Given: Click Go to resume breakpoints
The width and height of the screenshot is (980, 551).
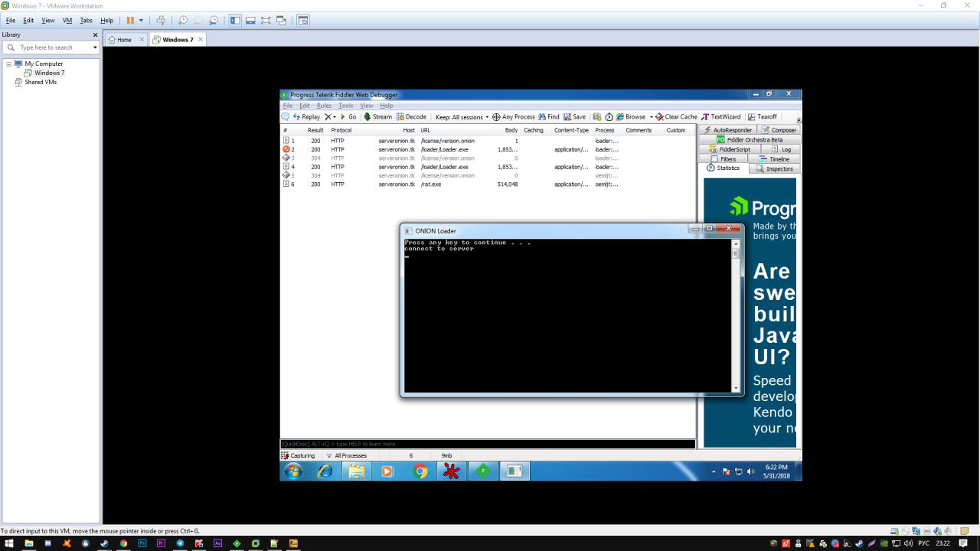Looking at the screenshot, I should [x=348, y=117].
